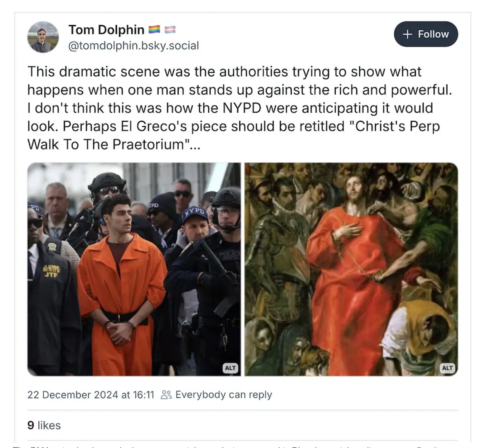Screen dimensions: 481x448
Task: Click the Everybody can reply label
Action: [x=224, y=395]
